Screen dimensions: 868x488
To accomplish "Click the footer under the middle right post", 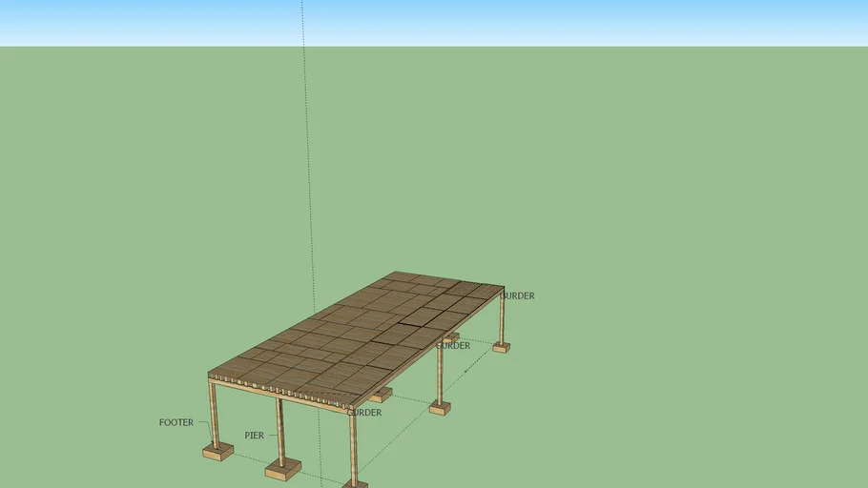I will [x=439, y=408].
